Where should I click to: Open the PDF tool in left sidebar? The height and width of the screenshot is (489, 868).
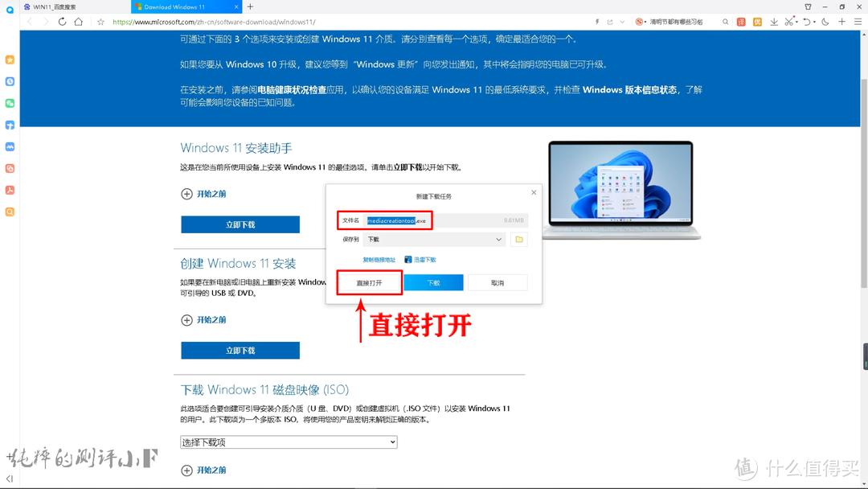point(10,190)
